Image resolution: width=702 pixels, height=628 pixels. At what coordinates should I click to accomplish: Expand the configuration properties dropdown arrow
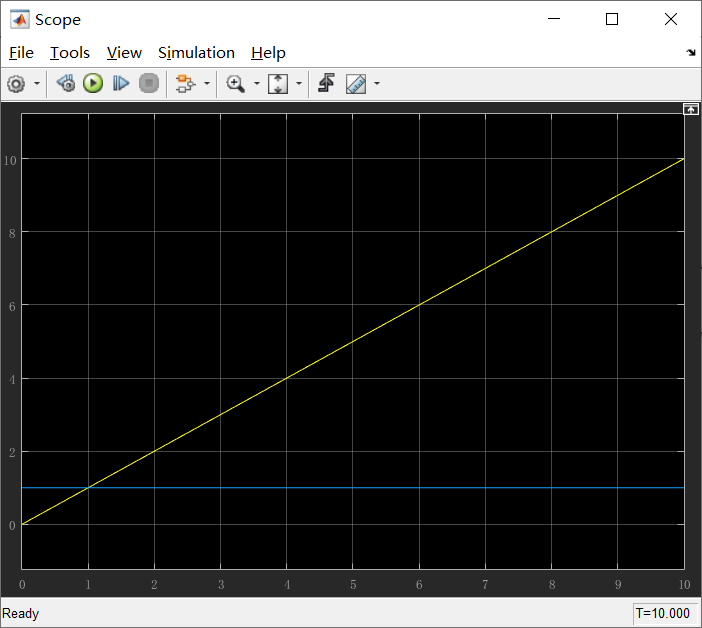(37, 84)
